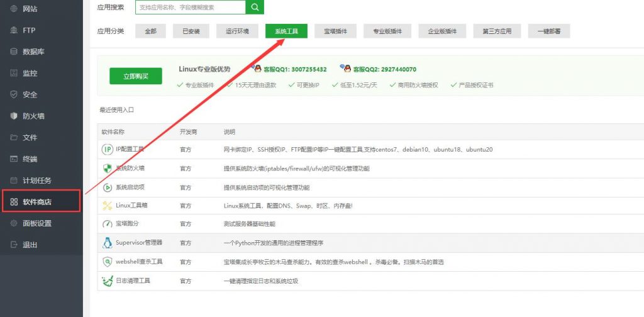Click the 系统防火墙 software name

[130, 169]
